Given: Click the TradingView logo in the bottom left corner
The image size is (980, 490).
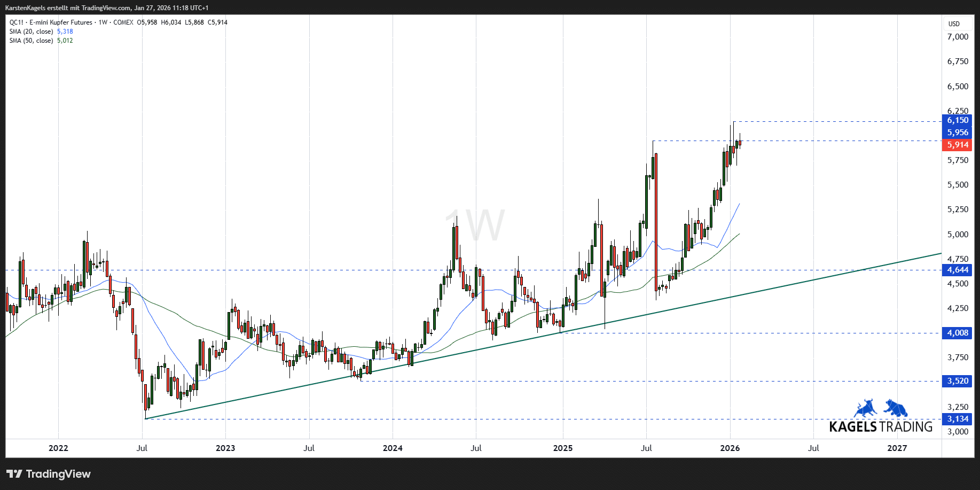Looking at the screenshot, I should click(x=48, y=474).
